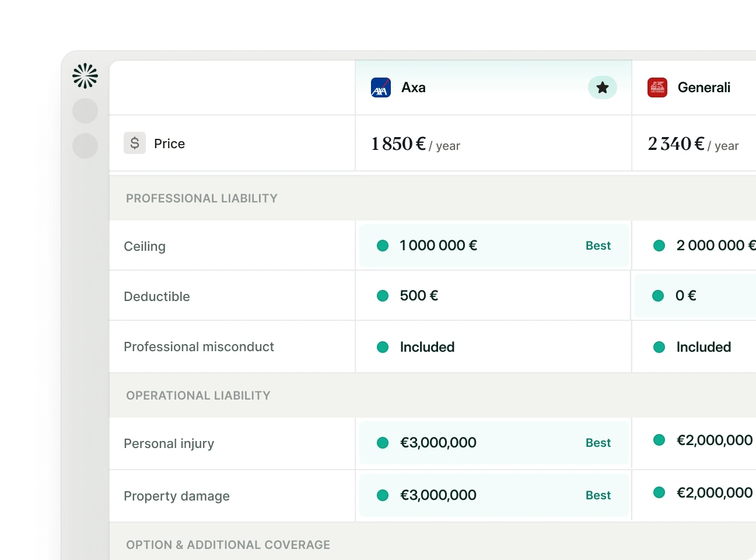Click Generali Property damage value €2,000,000
Viewport: 756px width, 560px height.
715,493
